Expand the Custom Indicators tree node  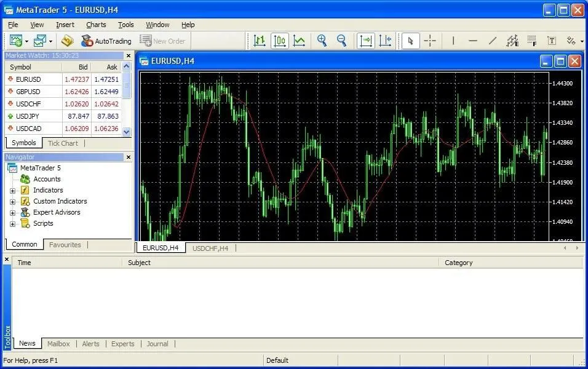[12, 202]
